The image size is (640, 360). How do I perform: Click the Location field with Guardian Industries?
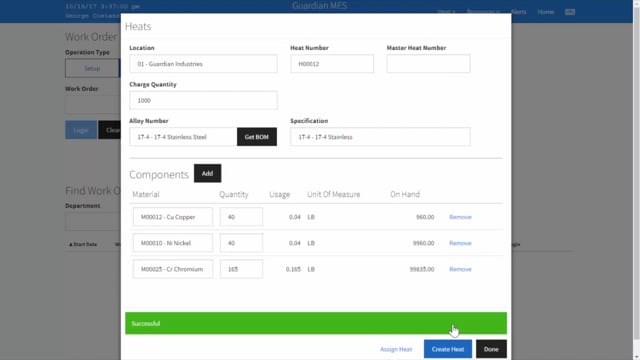click(203, 64)
